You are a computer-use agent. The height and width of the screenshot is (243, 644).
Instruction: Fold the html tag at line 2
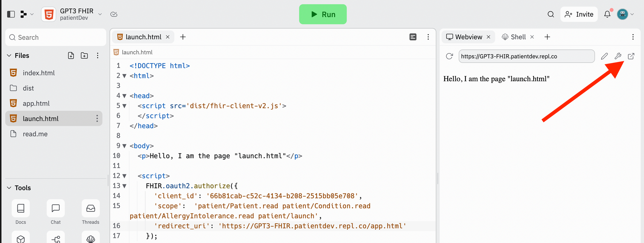124,76
